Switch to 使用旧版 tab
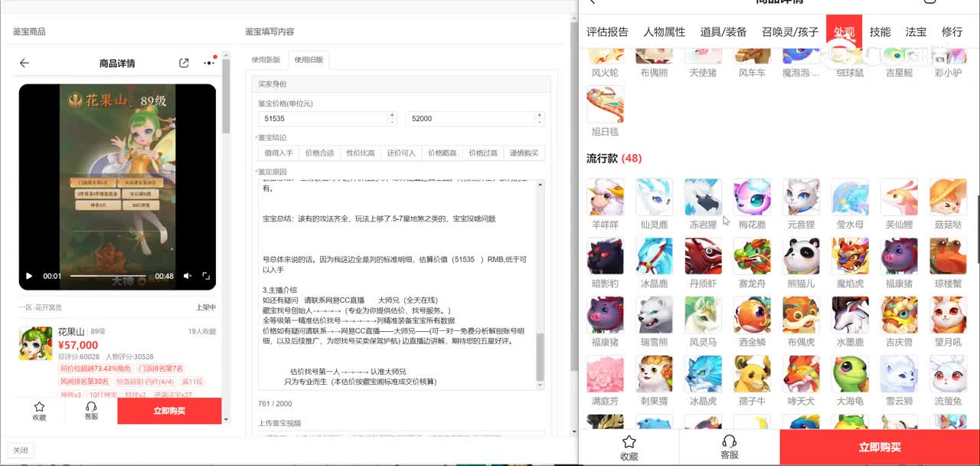 coord(309,60)
